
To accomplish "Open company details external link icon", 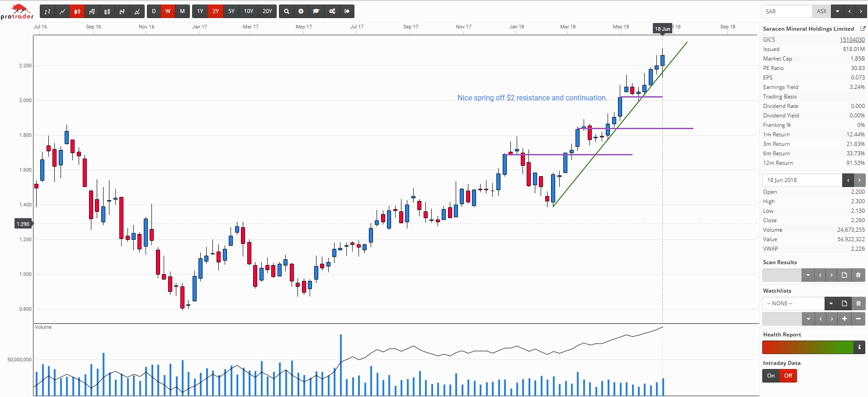I will [863, 28].
